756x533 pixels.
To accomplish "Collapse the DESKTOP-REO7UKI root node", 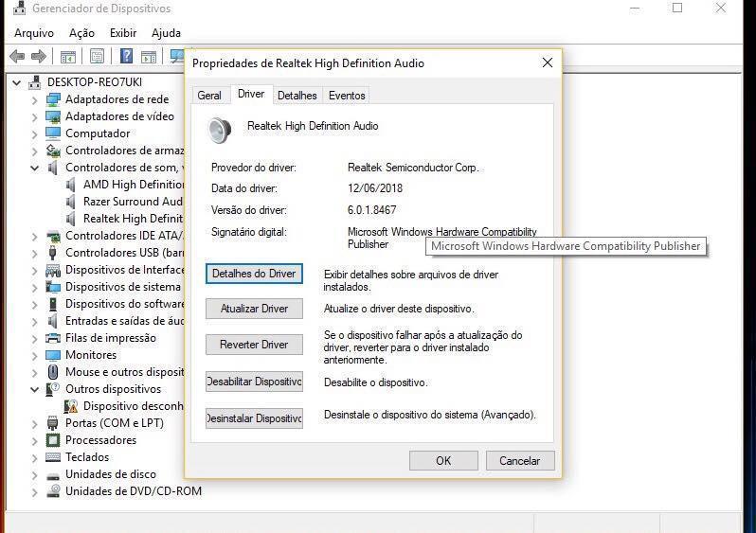I will point(16,83).
